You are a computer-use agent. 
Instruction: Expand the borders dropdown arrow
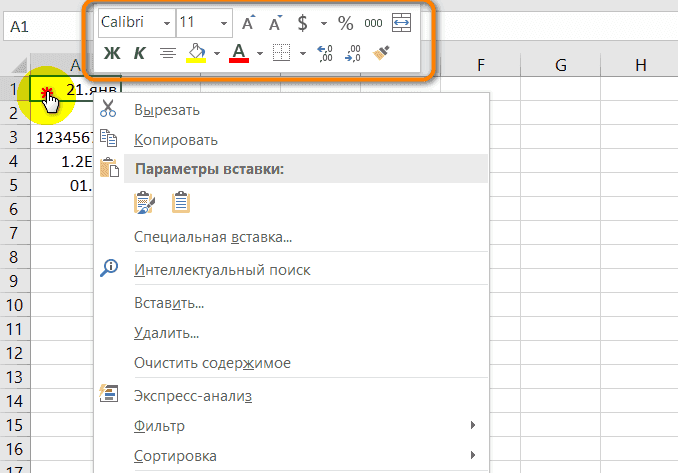click(x=302, y=54)
